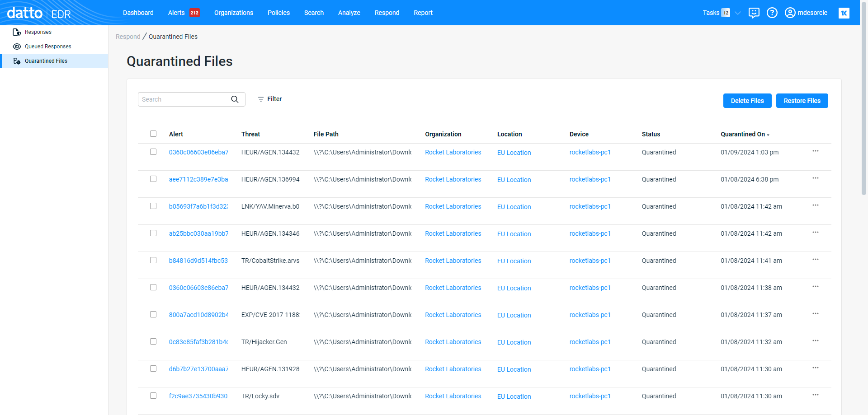The width and height of the screenshot is (868, 415).
Task: Check the TR/Hijacker.Gen row
Action: [x=153, y=341]
